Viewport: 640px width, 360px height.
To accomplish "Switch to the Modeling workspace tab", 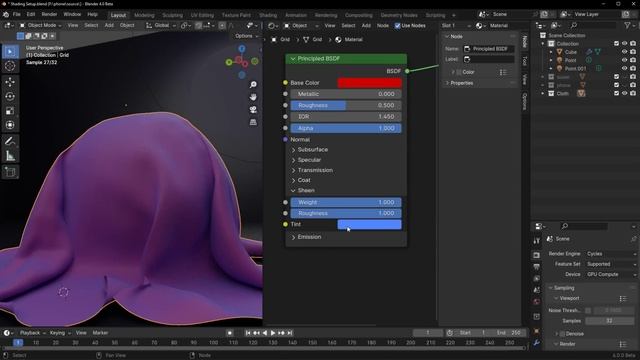I will coord(144,15).
